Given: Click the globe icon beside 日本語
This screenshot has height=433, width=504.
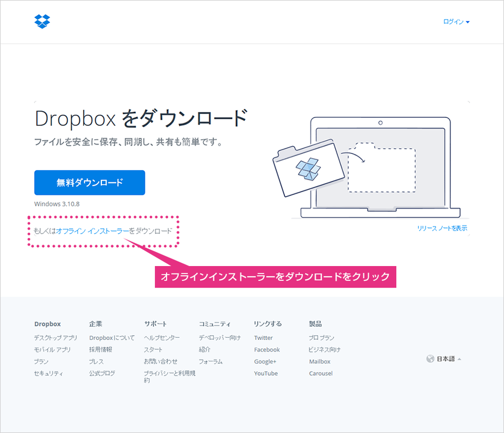Looking at the screenshot, I should (430, 359).
